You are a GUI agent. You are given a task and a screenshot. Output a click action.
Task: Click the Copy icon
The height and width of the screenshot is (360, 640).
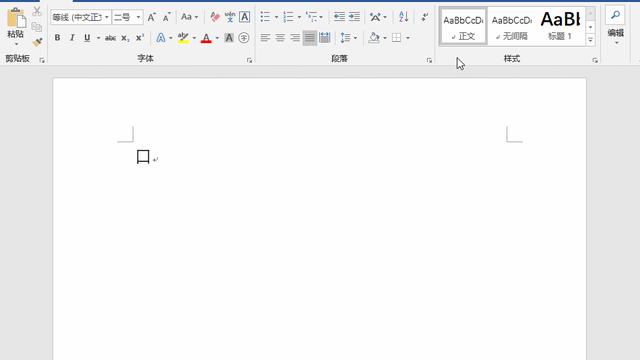point(37,27)
